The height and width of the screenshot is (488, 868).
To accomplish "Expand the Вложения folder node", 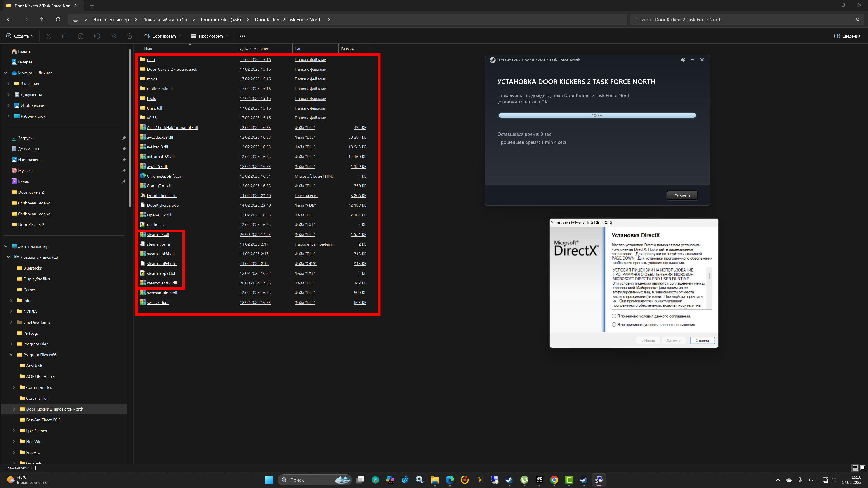I will click(8, 84).
